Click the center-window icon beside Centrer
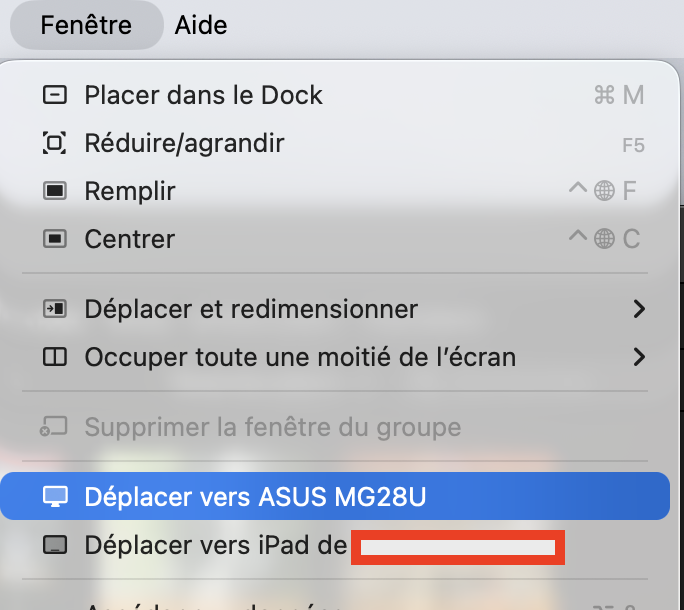Viewport: 684px width, 610px height. [55, 239]
